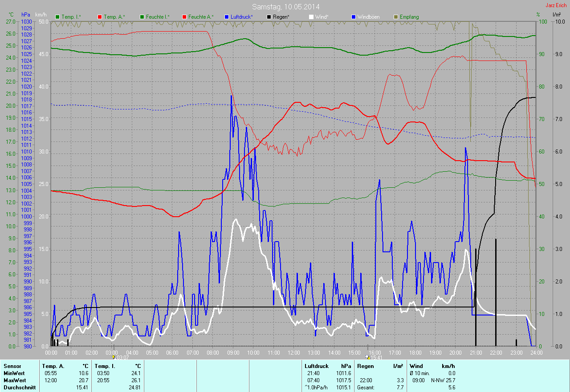Screen dimensions: 570x392
Task: Click the green Temp. I. legend swatch
Action: tap(57, 17)
